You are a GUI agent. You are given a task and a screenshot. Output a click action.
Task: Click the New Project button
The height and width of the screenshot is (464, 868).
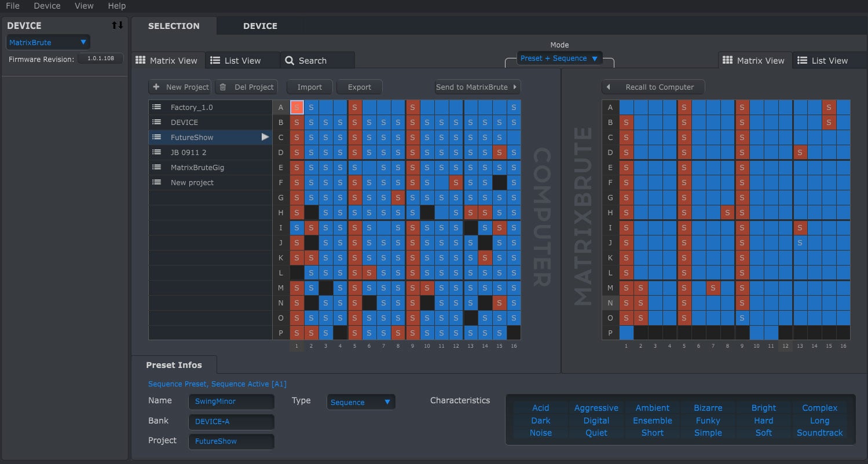[x=180, y=87]
